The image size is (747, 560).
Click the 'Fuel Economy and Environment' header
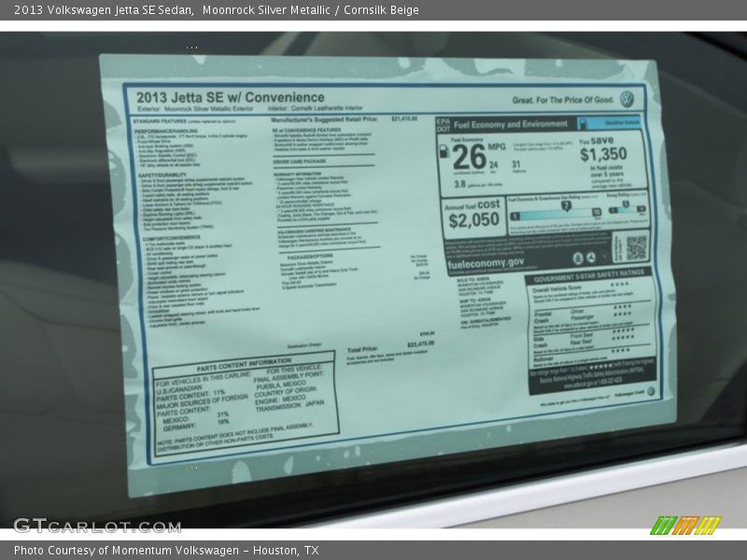tap(510, 125)
